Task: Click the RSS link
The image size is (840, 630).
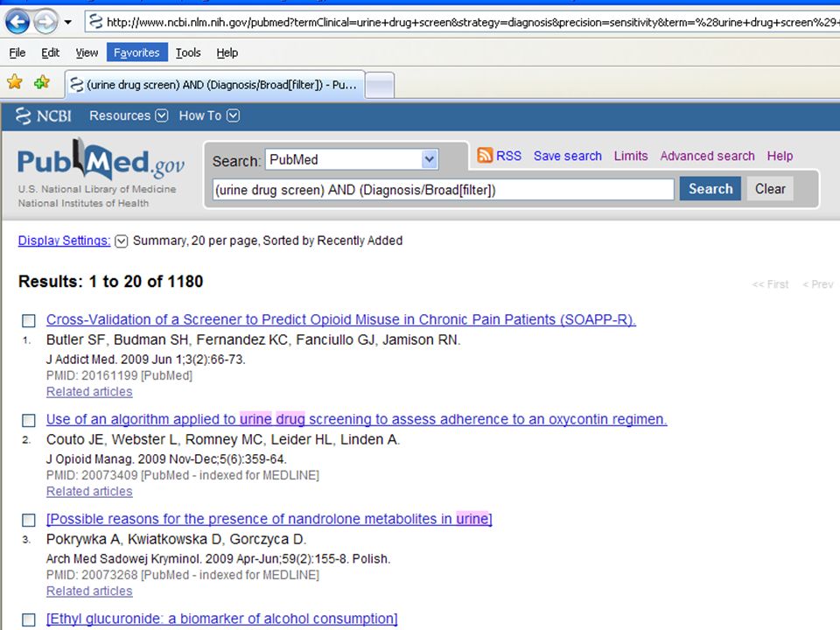Action: [x=508, y=156]
